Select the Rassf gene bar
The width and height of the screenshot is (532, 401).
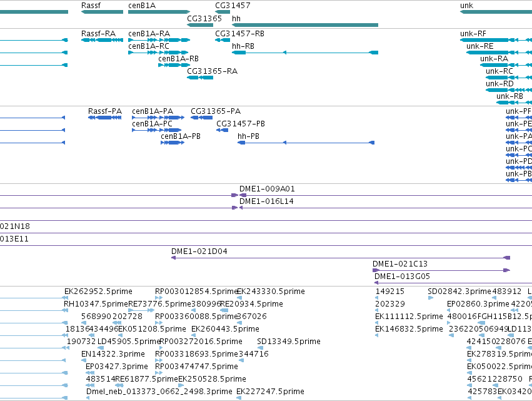tap(102, 12)
